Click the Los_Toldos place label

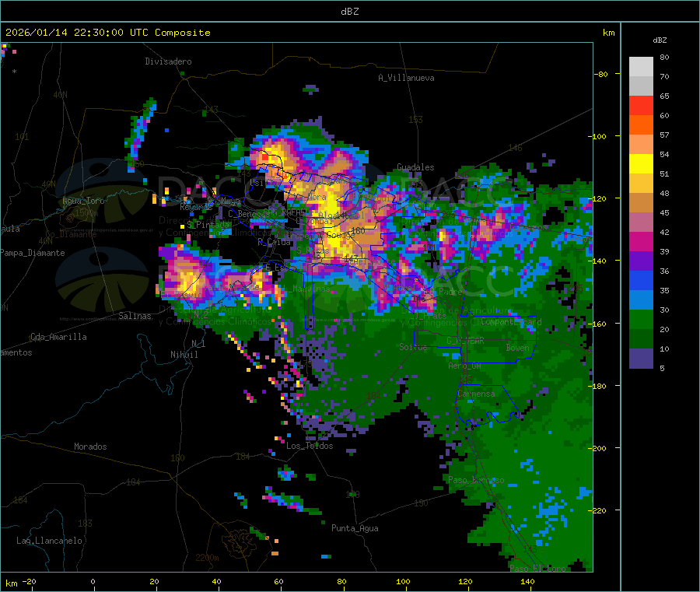point(310,446)
